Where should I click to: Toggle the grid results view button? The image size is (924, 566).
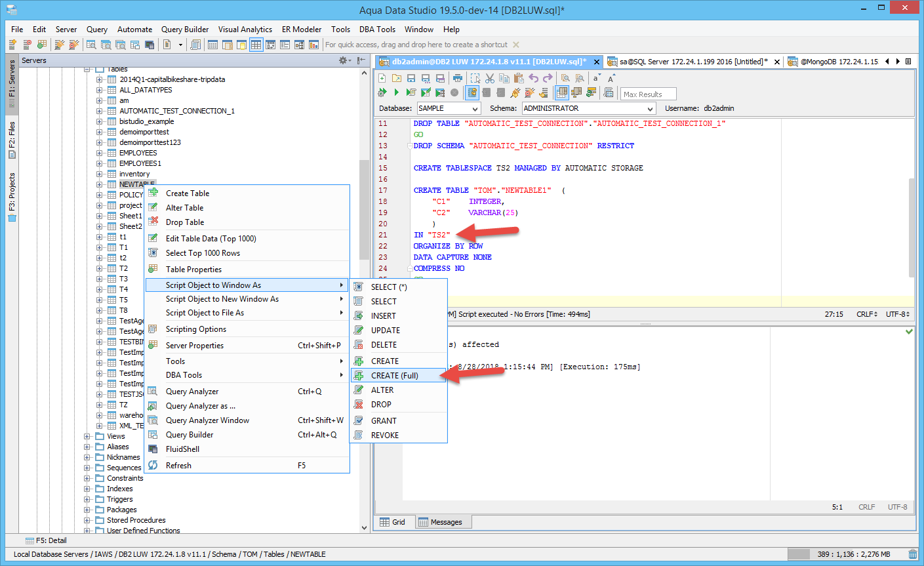(x=562, y=92)
